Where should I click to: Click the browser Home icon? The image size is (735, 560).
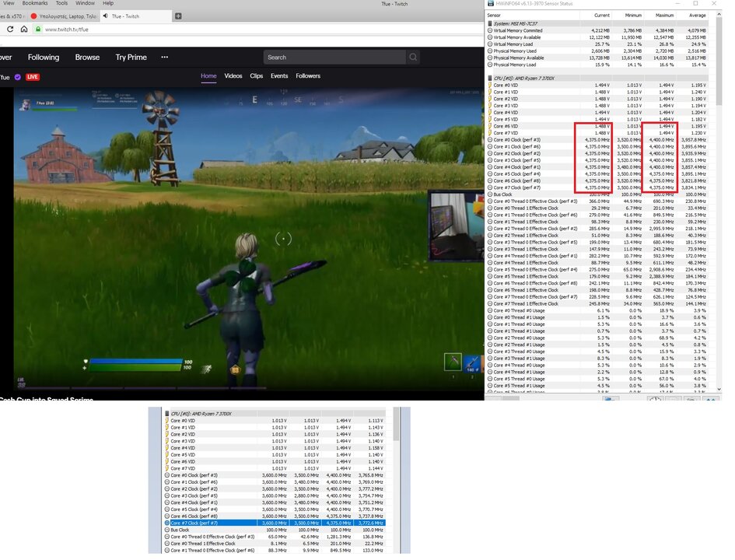pyautogui.click(x=24, y=29)
